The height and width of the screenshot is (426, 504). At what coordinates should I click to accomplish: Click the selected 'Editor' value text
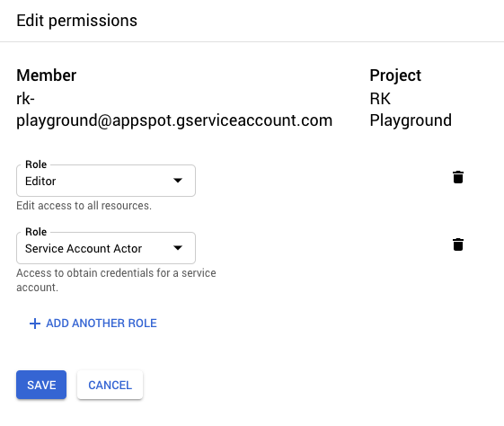click(40, 182)
